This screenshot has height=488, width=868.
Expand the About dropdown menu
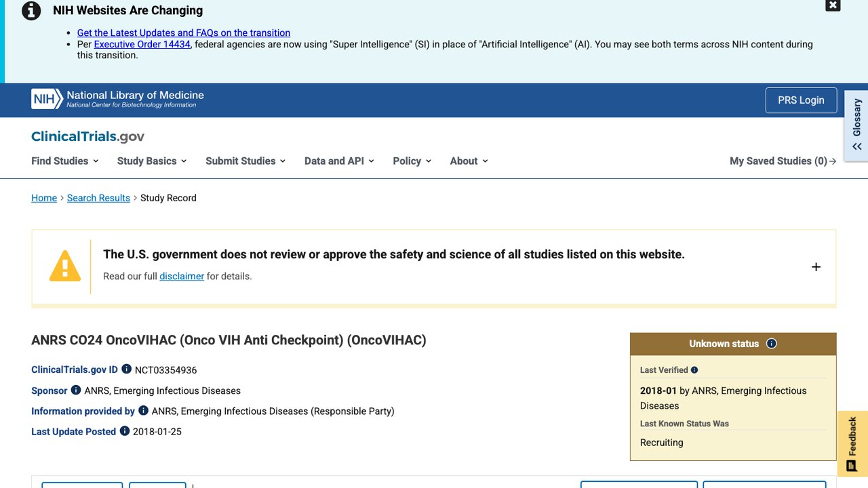pyautogui.click(x=469, y=161)
